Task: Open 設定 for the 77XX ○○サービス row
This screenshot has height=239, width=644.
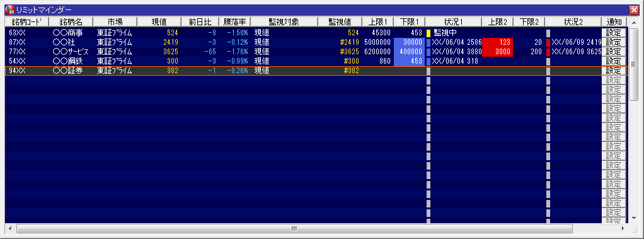Action: (x=614, y=52)
